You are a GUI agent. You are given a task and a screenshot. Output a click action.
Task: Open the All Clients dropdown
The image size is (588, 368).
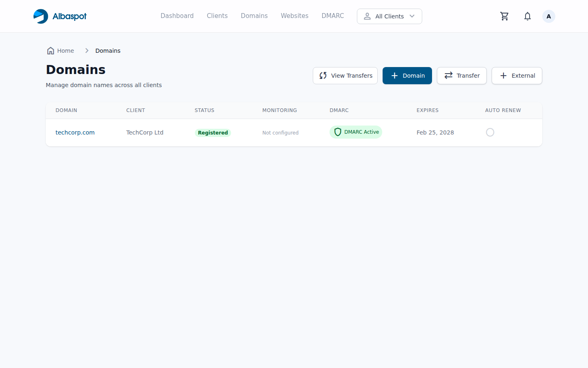389,16
